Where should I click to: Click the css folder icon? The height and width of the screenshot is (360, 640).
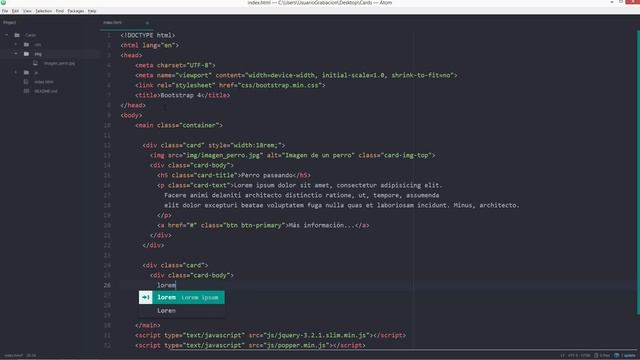click(x=27, y=44)
